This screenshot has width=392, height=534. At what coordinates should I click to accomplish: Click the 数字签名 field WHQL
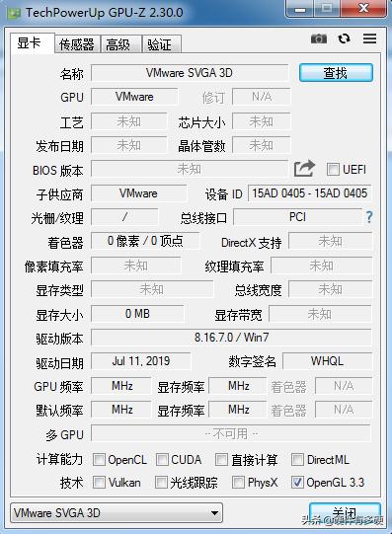coord(327,361)
